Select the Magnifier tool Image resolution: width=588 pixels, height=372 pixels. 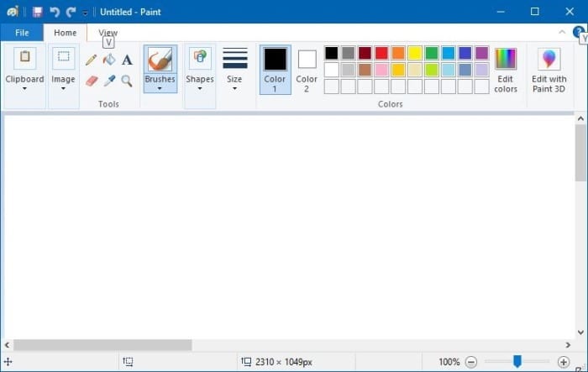127,81
